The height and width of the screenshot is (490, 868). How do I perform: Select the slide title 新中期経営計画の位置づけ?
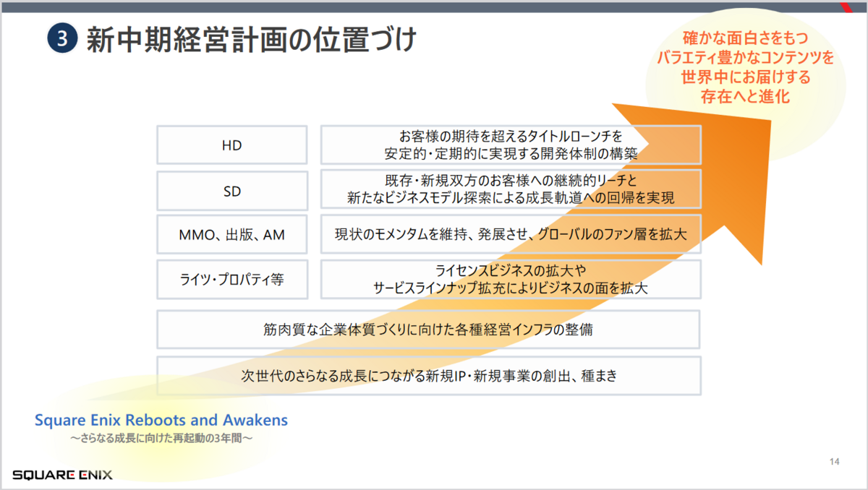(x=252, y=39)
